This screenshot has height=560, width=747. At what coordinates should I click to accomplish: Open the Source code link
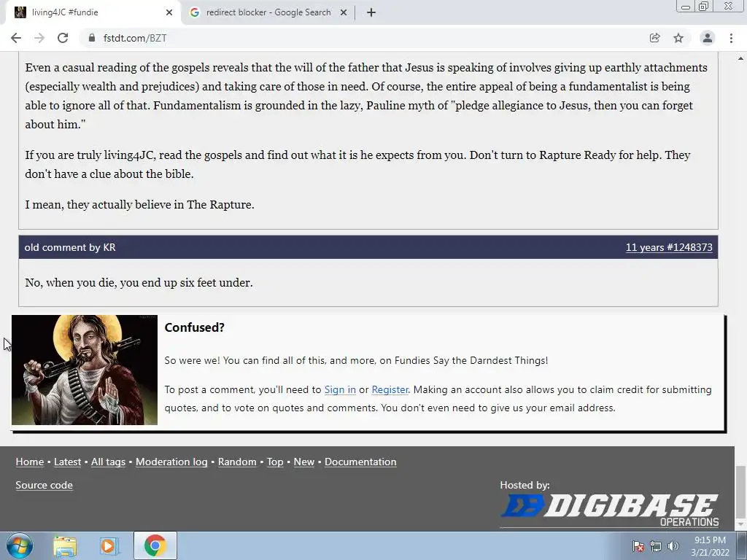[44, 485]
